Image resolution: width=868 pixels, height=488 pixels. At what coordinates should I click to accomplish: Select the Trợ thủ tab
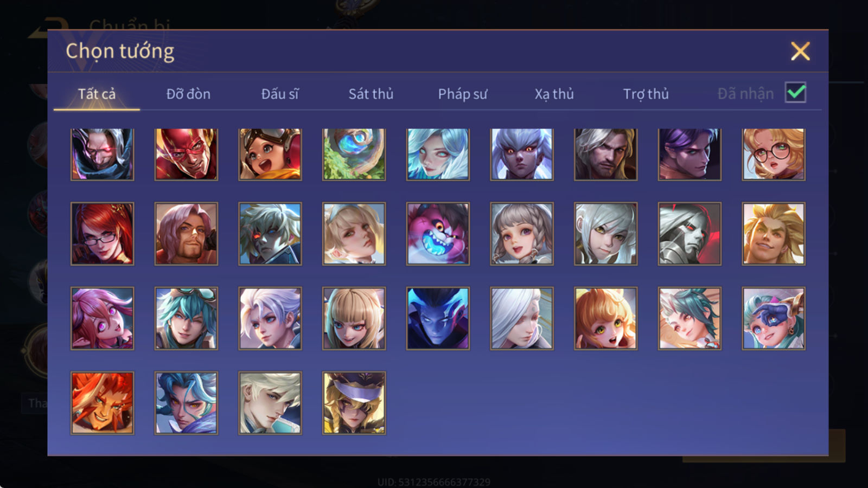tap(646, 94)
